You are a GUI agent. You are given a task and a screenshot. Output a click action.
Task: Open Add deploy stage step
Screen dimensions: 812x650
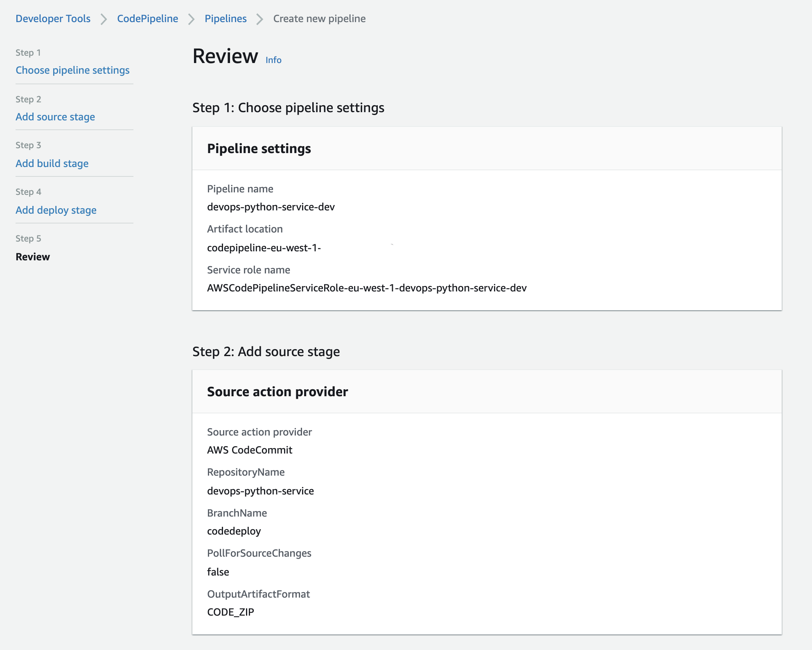coord(56,210)
